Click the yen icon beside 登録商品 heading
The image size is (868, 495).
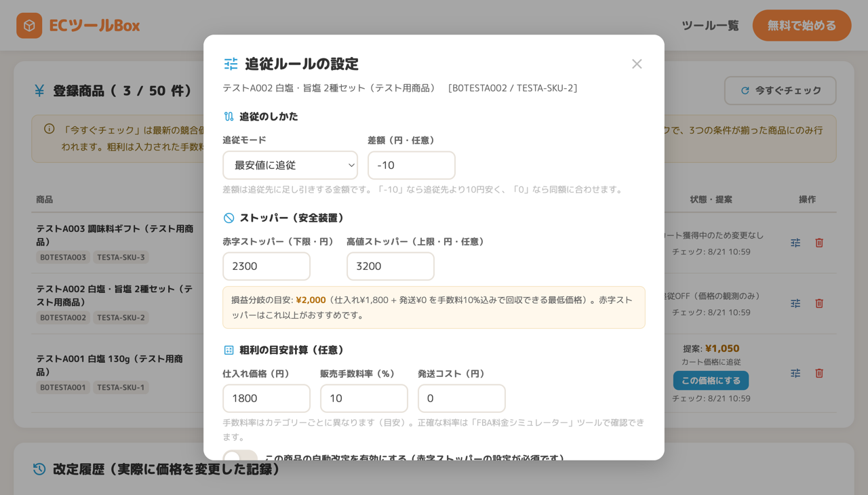click(x=39, y=91)
